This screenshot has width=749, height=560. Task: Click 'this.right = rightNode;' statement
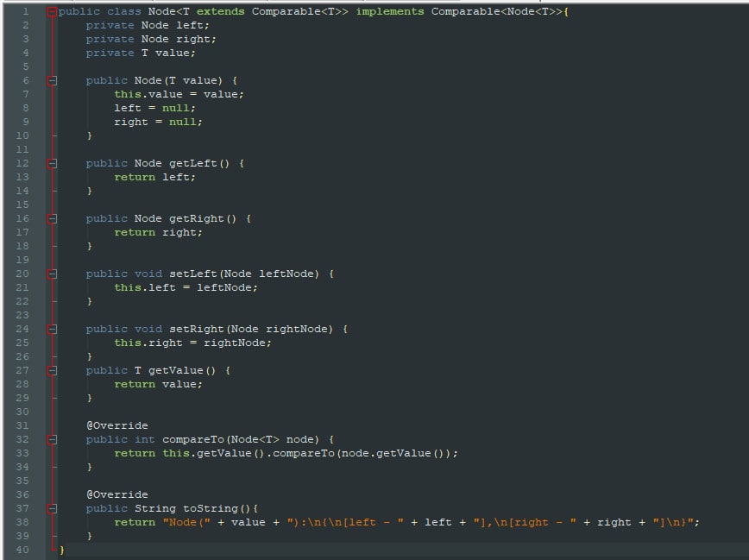pos(192,343)
